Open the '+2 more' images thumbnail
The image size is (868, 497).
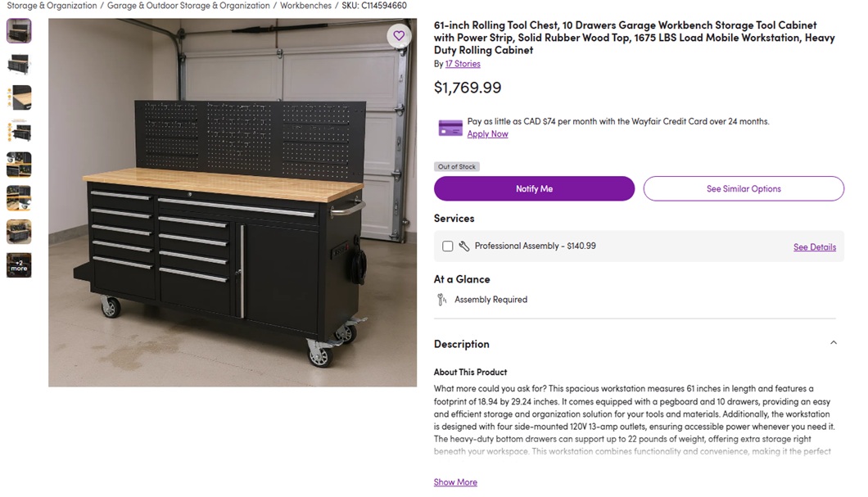click(19, 265)
